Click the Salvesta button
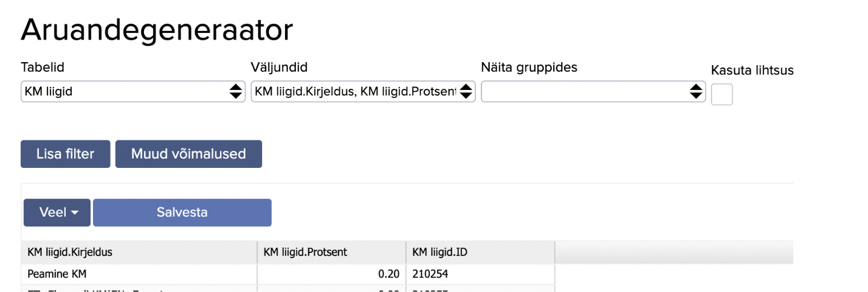 (182, 213)
